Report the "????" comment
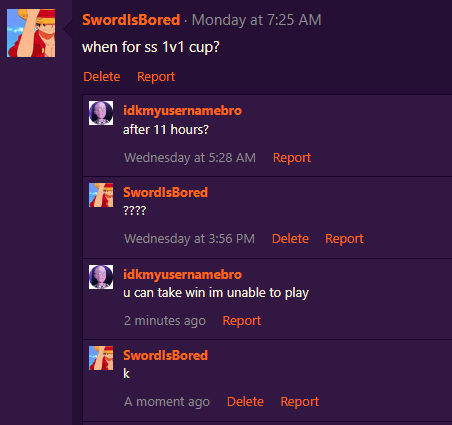This screenshot has height=425, width=452. coord(344,239)
